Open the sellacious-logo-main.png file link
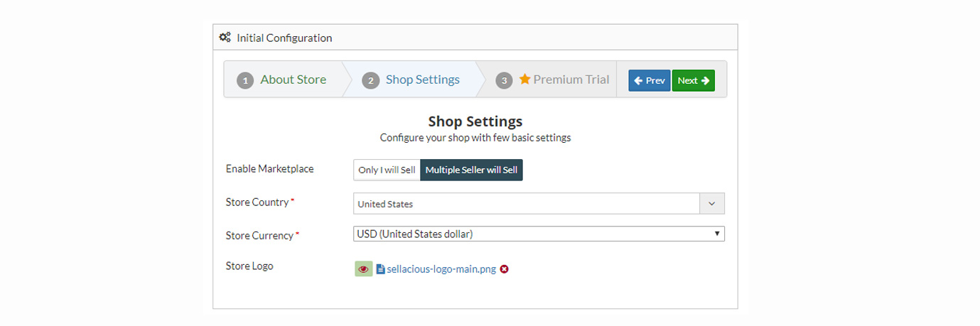The height and width of the screenshot is (326, 980). [x=441, y=270]
